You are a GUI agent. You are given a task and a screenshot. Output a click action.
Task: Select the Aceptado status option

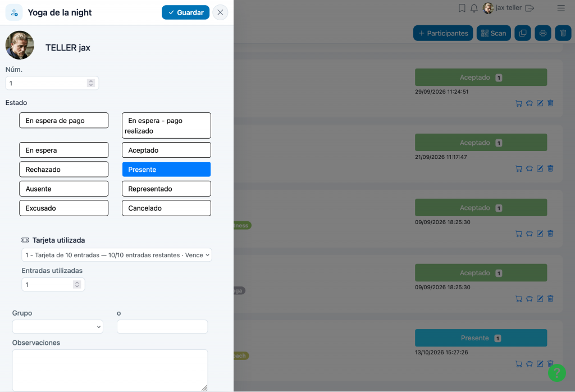[166, 150]
